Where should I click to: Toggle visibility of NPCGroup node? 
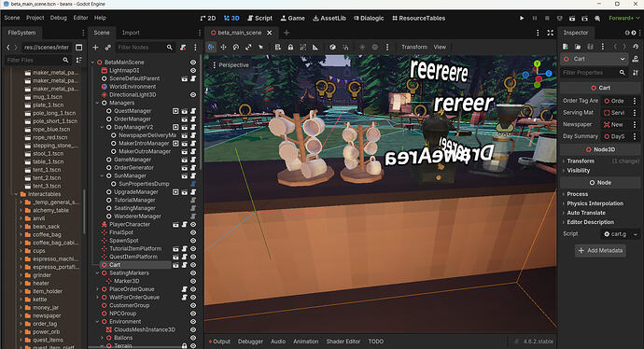click(193, 314)
